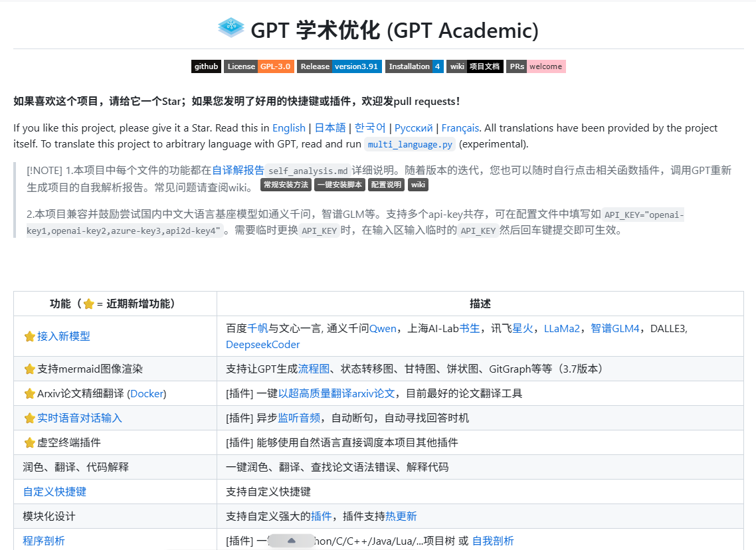756x550 pixels.
Task: Click the github badge below the title
Action: pos(207,66)
